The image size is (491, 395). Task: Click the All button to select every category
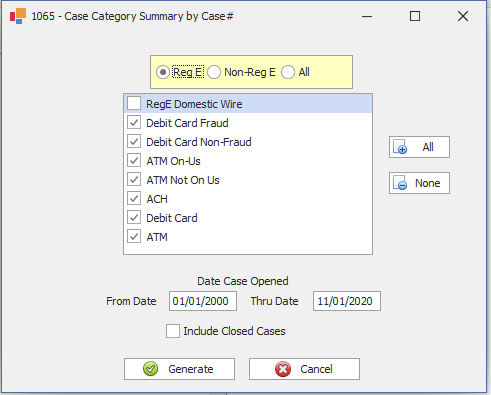pyautogui.click(x=419, y=147)
